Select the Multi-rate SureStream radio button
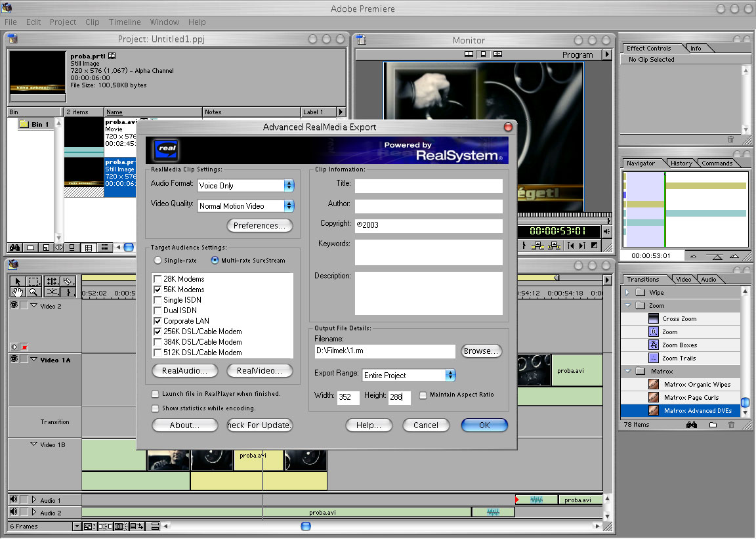This screenshot has width=756, height=539. 215,260
